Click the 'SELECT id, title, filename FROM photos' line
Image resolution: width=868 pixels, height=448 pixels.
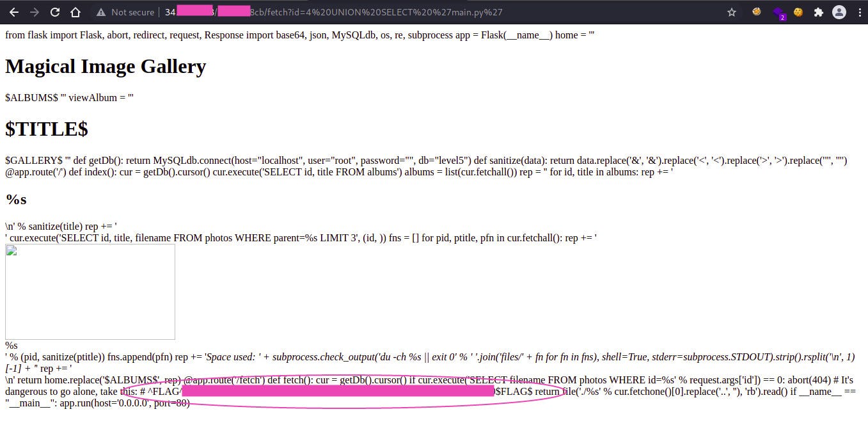click(x=301, y=238)
